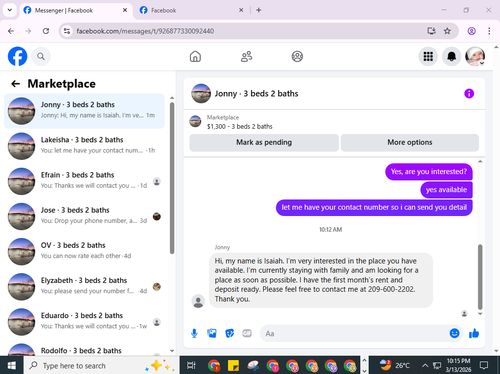Click the chat messages scrollbar thumb

pos(480,277)
